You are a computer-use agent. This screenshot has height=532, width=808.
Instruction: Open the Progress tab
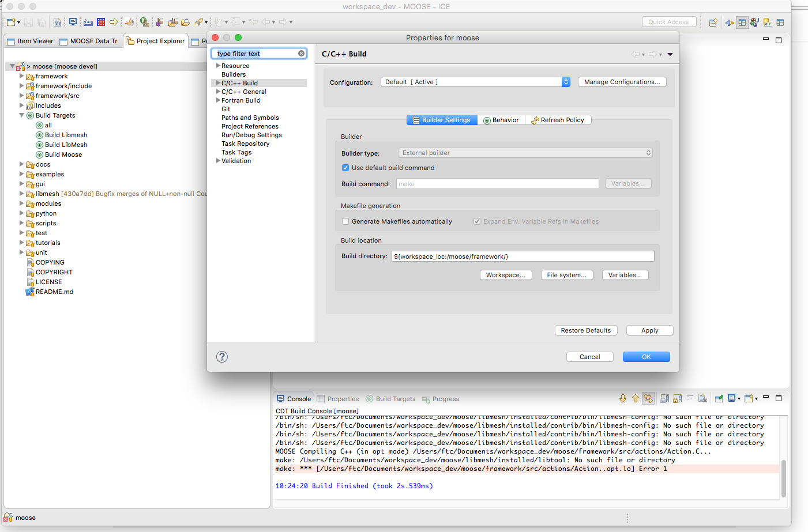[441, 399]
